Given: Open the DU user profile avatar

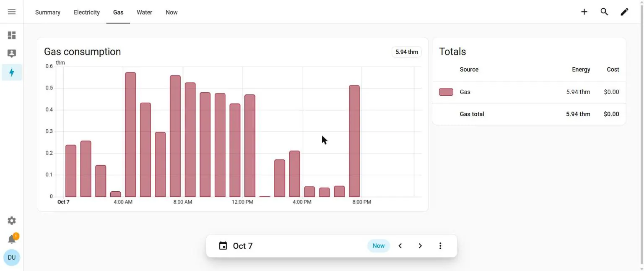Looking at the screenshot, I should click(x=12, y=258).
